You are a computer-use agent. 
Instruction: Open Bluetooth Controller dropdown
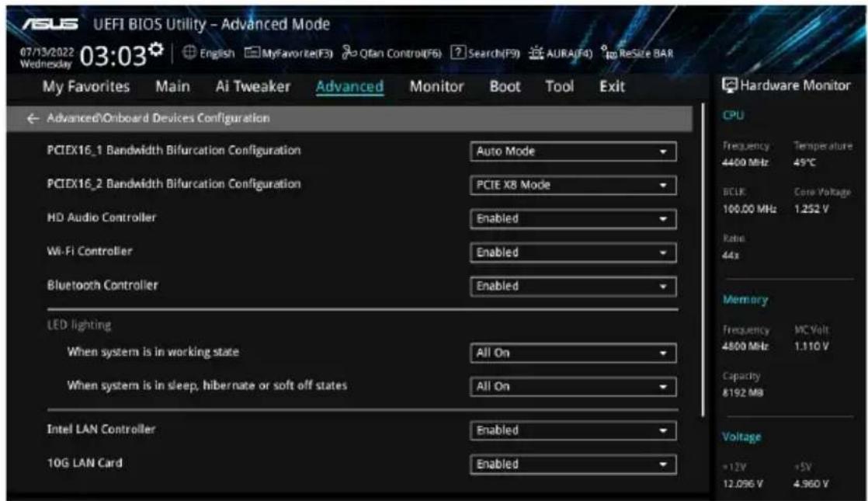pyautogui.click(x=573, y=287)
